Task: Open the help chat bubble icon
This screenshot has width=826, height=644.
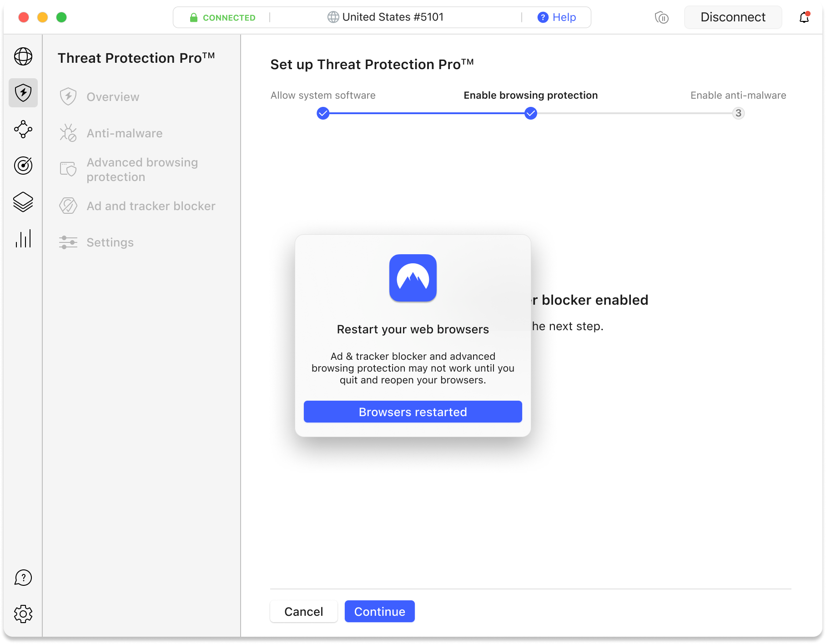Action: 23,578
